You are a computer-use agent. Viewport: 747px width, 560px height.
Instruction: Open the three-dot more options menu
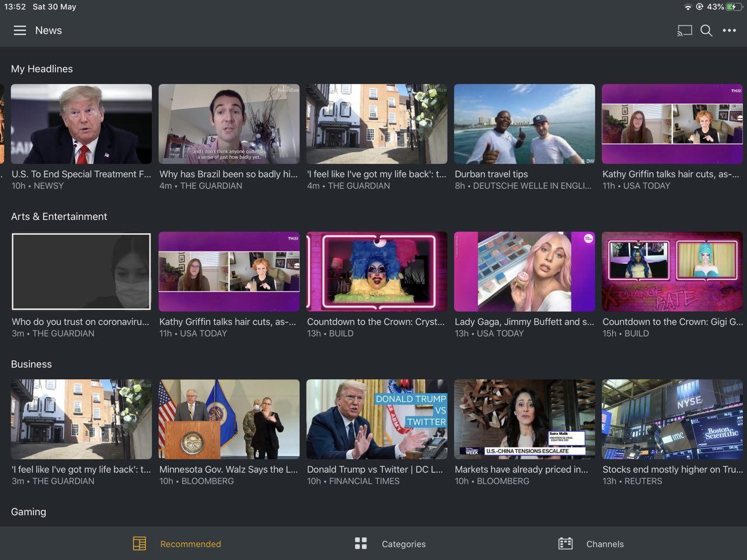(729, 30)
